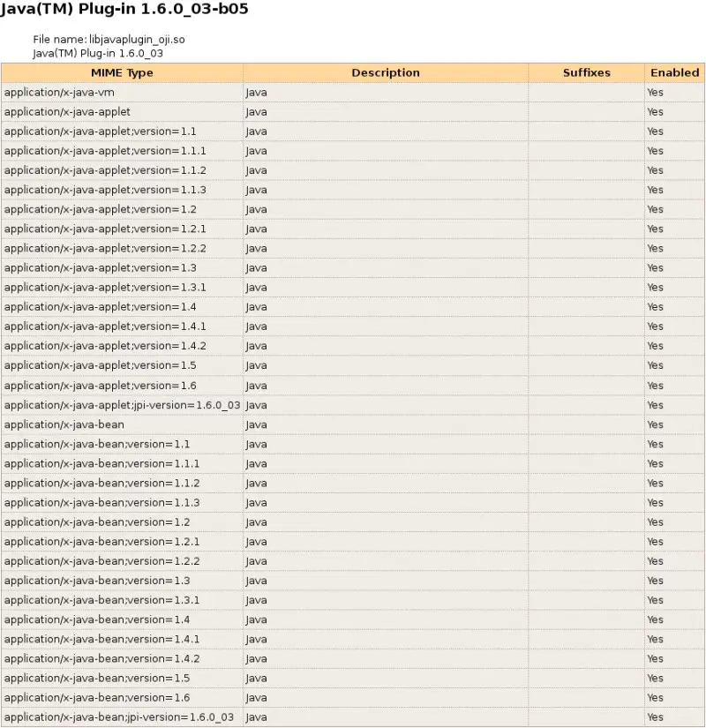The width and height of the screenshot is (706, 728).
Task: Select application/x-java-applet;version=1.2.2 cell
Action: coord(122,248)
